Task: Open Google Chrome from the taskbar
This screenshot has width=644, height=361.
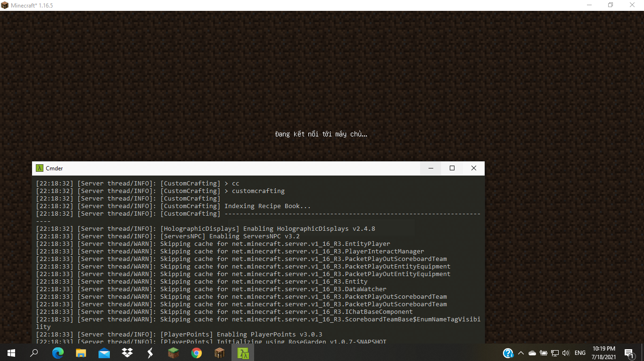Action: (x=197, y=353)
